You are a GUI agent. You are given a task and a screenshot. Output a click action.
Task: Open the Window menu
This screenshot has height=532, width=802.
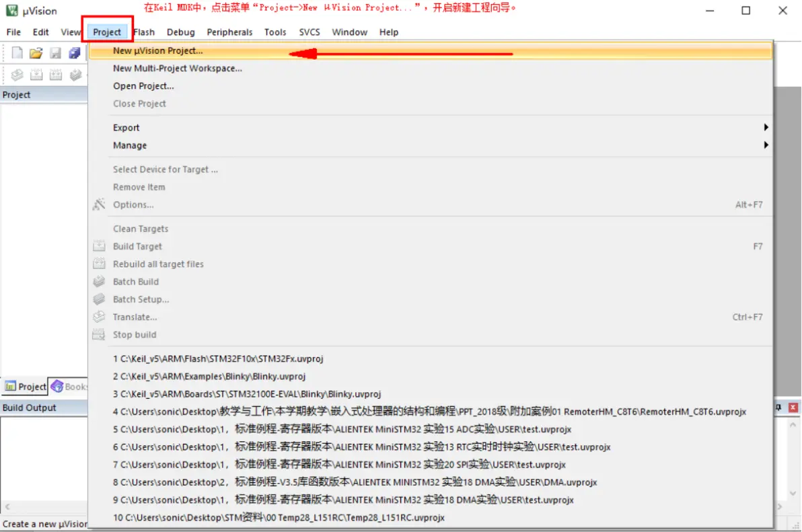click(x=349, y=32)
